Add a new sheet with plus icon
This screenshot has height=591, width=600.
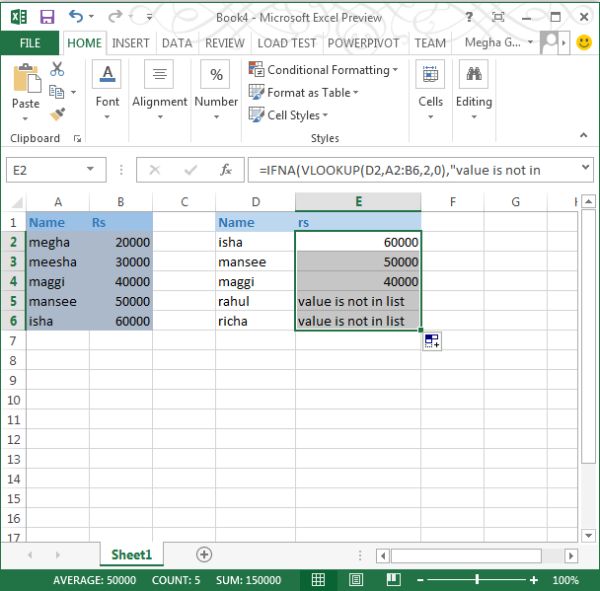[x=204, y=554]
